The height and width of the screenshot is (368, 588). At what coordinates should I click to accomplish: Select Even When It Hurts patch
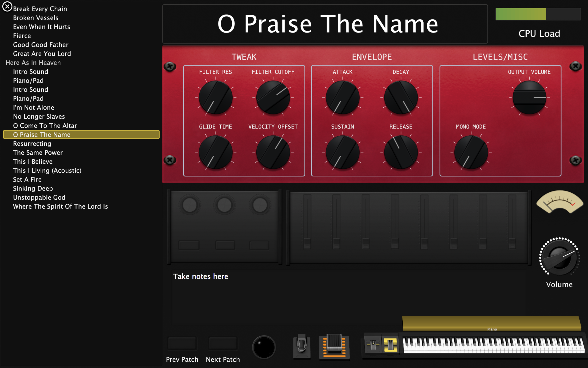(42, 27)
